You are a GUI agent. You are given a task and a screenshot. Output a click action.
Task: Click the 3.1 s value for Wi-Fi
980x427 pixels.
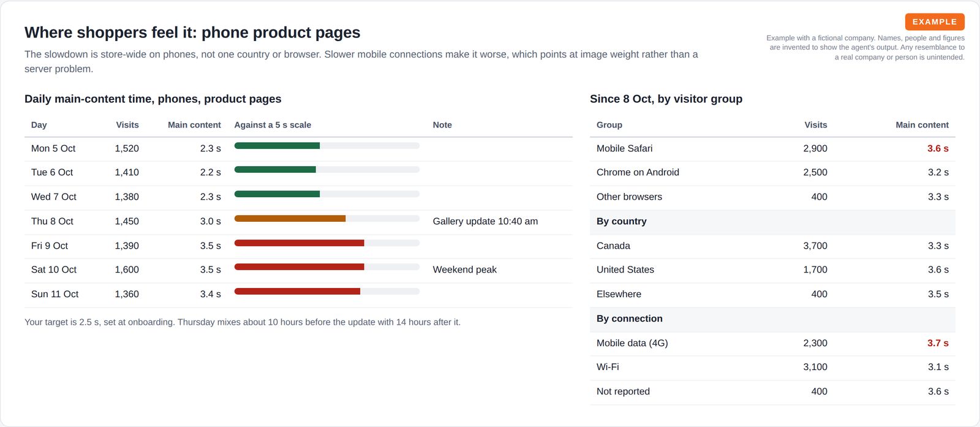pos(938,367)
